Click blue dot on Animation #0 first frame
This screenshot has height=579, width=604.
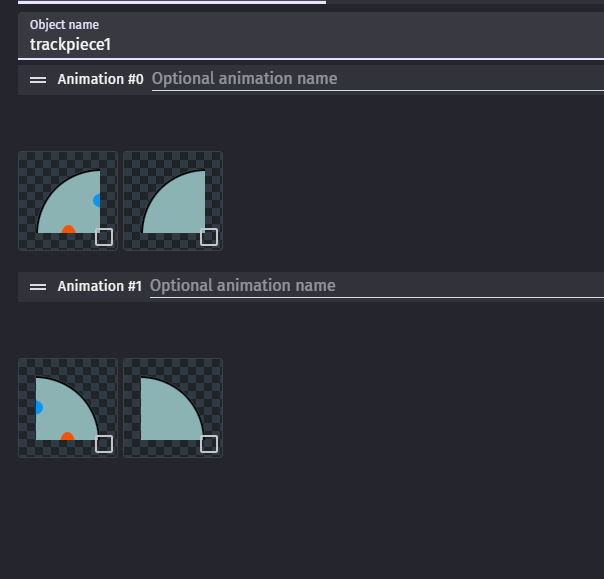click(97, 200)
